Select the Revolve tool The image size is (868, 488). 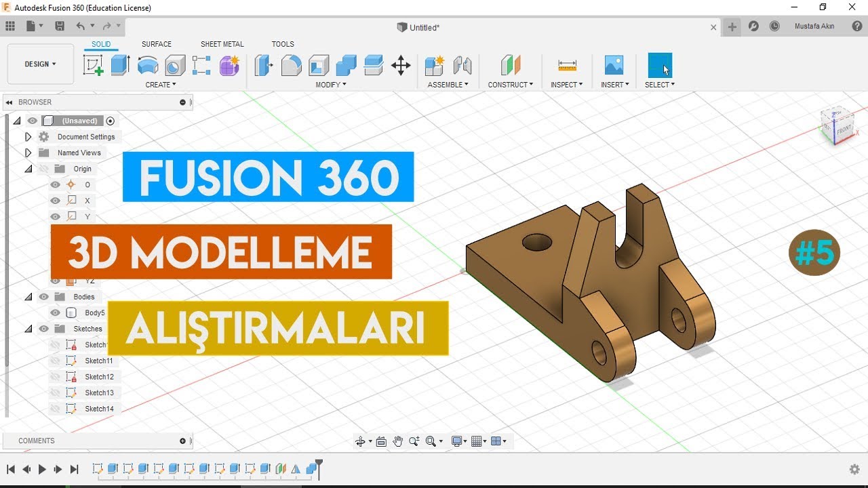[x=148, y=65]
